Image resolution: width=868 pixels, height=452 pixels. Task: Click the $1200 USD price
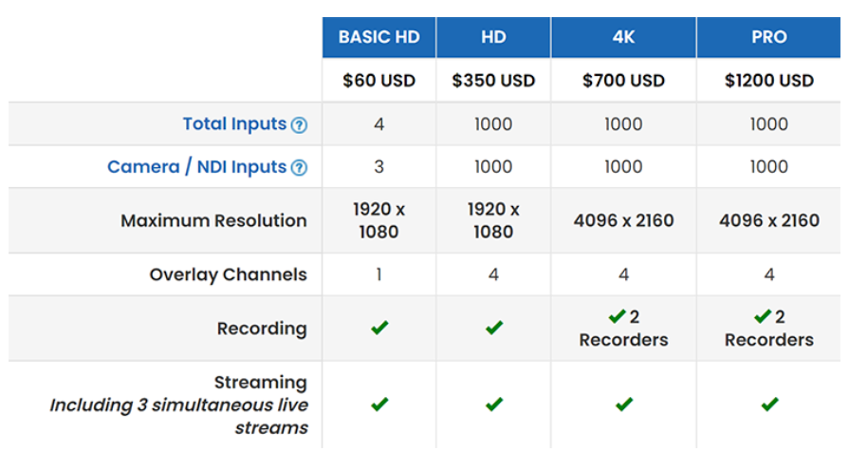769,81
